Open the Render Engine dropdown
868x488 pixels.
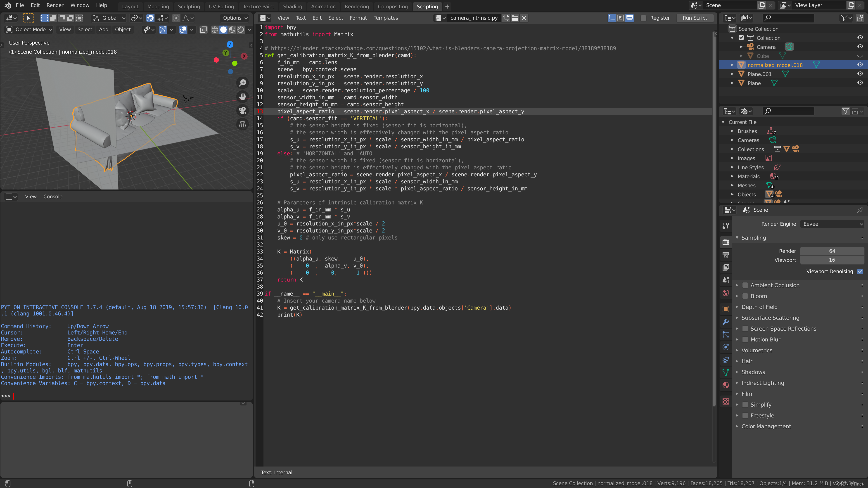coord(832,224)
